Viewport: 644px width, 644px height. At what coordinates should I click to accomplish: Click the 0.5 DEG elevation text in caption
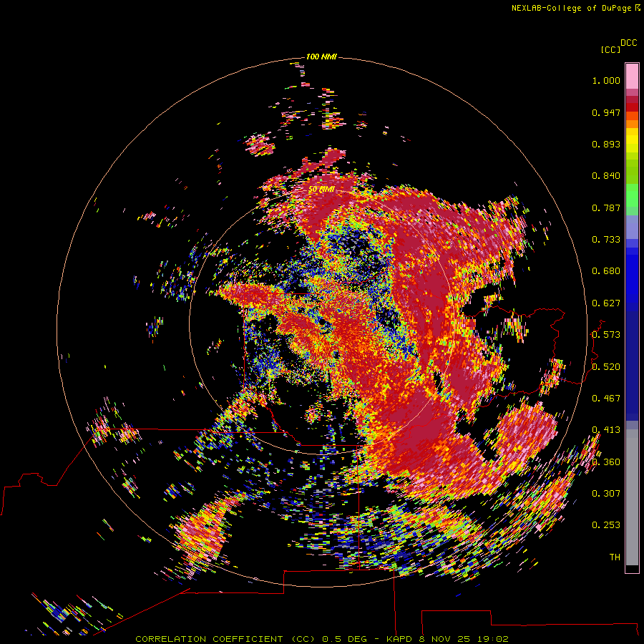(x=346, y=639)
